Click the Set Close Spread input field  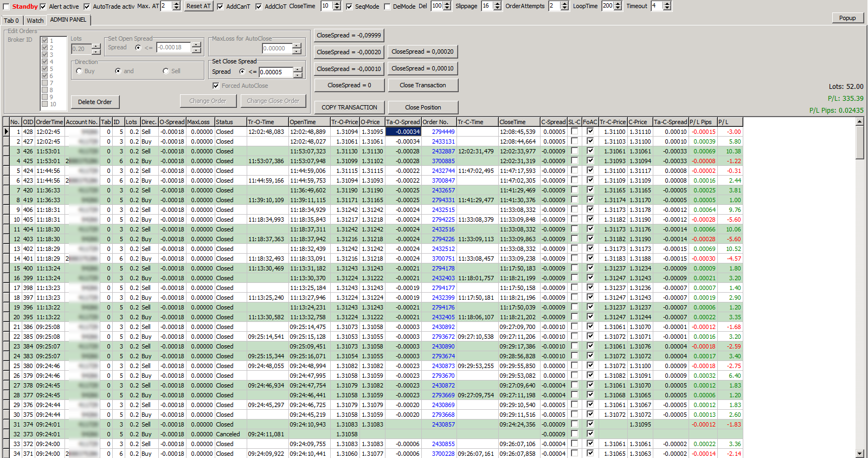pos(276,72)
